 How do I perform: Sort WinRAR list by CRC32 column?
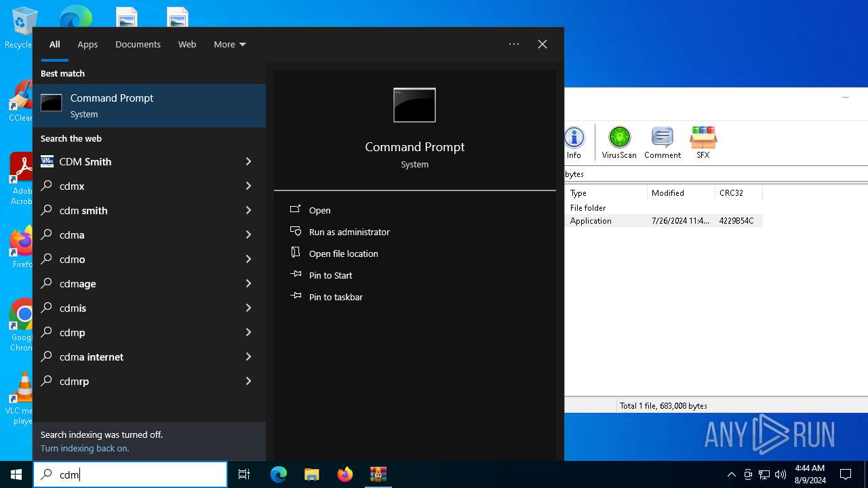(x=738, y=193)
